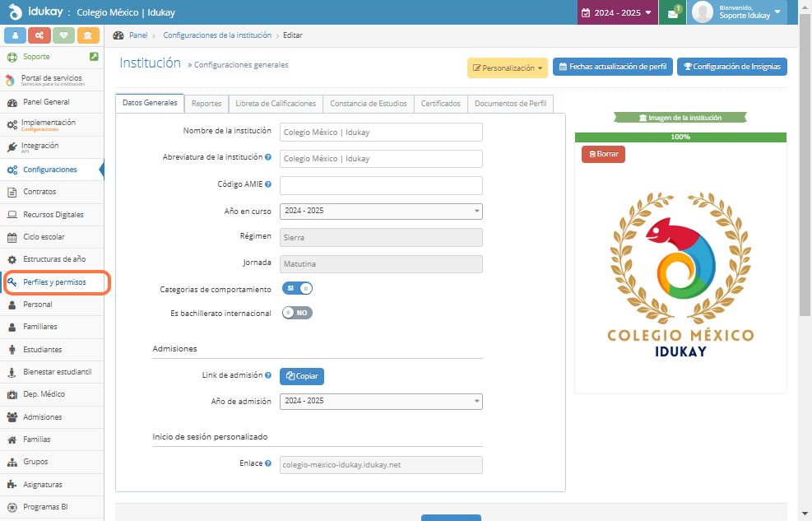Click the Nombre de la institución field
This screenshot has height=521, width=812.
tap(381, 132)
